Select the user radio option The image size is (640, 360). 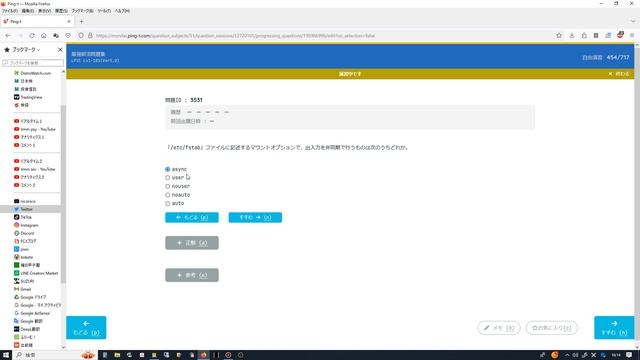[167, 178]
